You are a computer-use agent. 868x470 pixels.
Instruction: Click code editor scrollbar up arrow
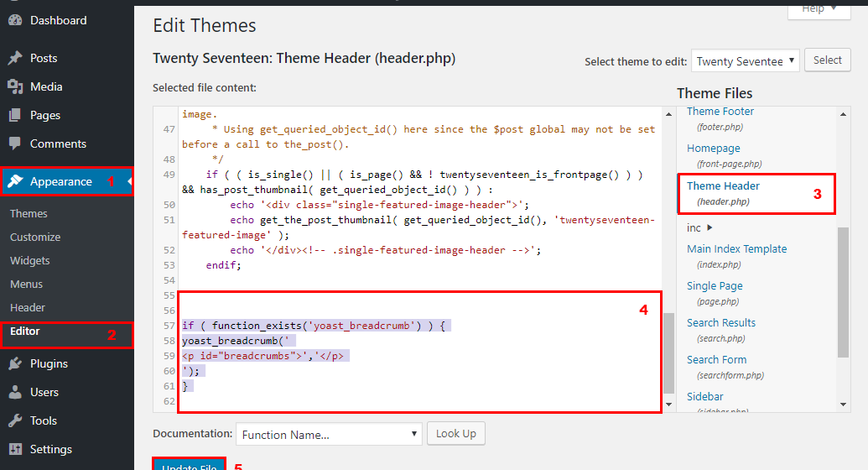[x=668, y=114]
